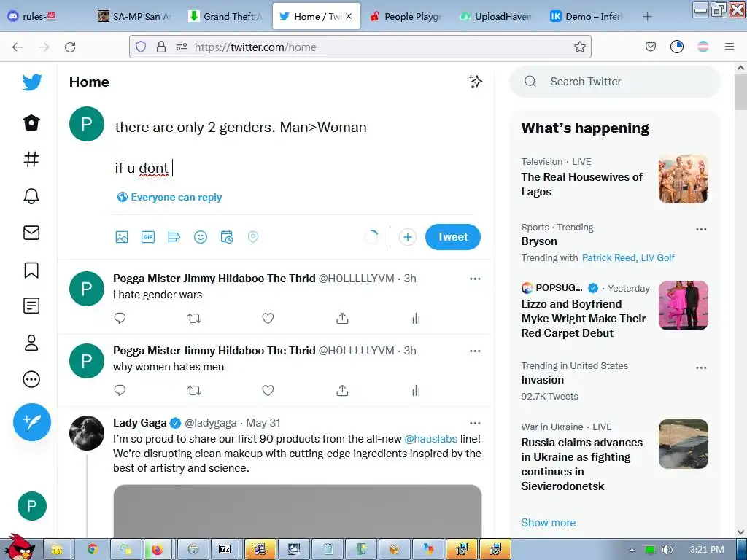This screenshot has width=747, height=560.
Task: Save page to Pocket
Action: 650,47
